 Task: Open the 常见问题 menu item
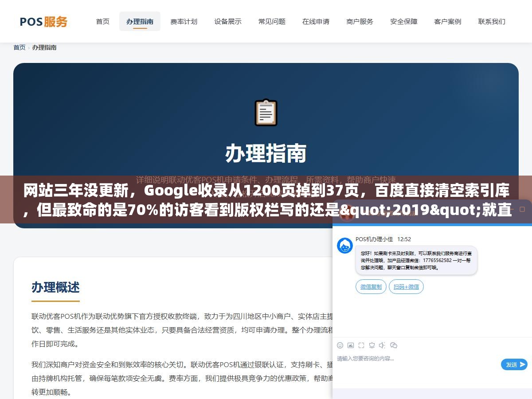(272, 21)
